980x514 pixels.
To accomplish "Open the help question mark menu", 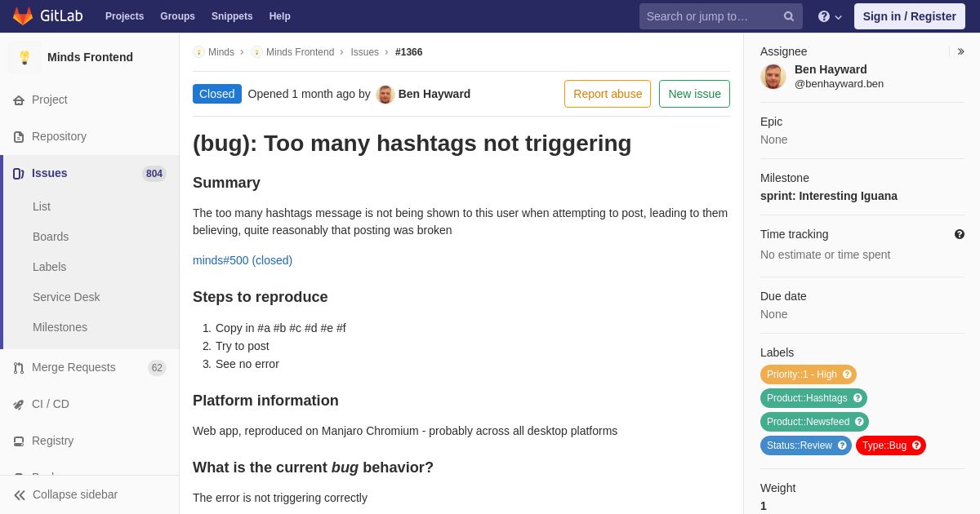I will coord(830,16).
